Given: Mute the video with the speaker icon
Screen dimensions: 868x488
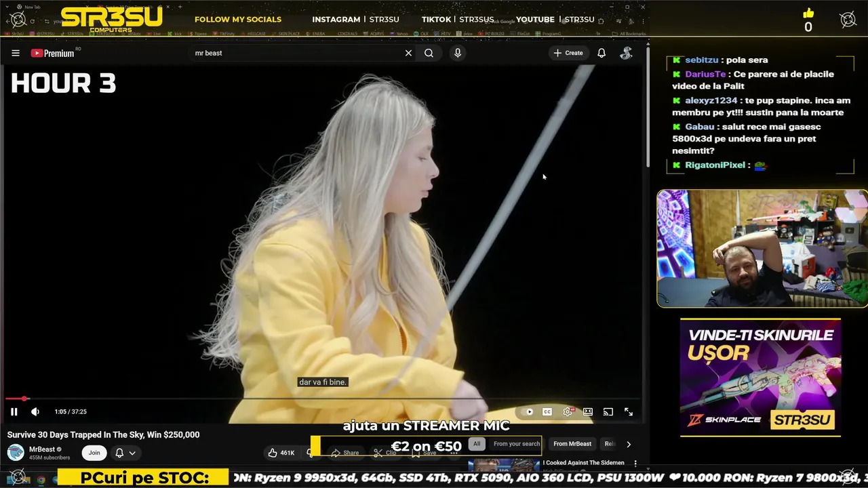Looking at the screenshot, I should (35, 411).
